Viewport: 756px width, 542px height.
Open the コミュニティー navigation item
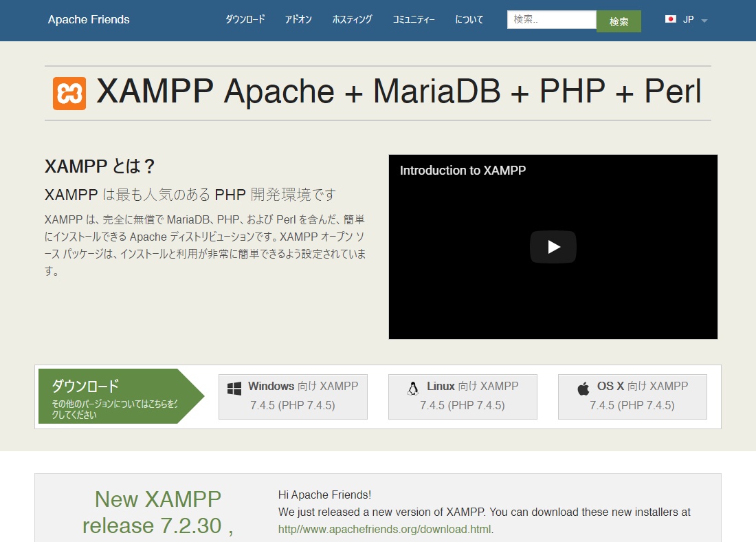coord(414,20)
